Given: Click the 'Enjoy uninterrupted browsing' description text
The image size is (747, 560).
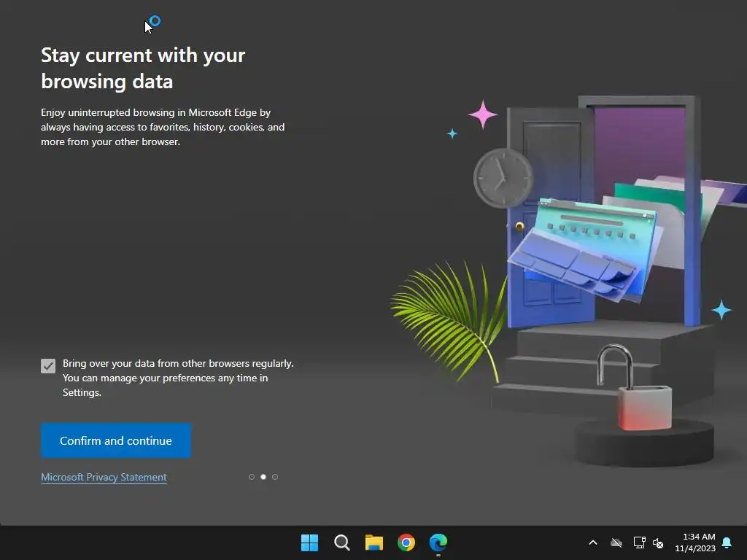Looking at the screenshot, I should click(163, 127).
